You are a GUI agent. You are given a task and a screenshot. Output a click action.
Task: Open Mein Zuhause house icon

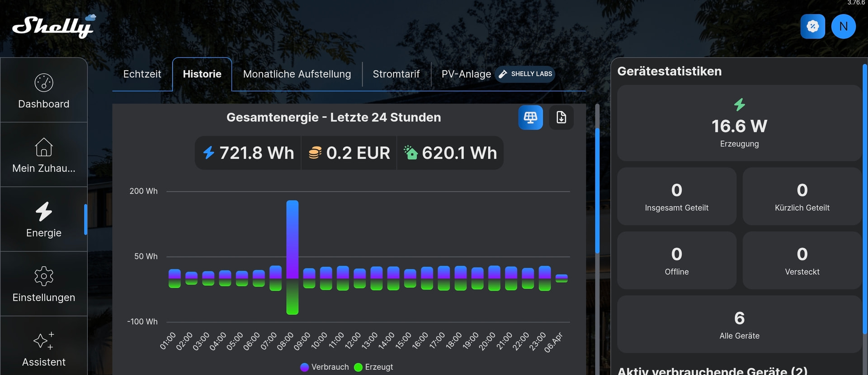[44, 147]
